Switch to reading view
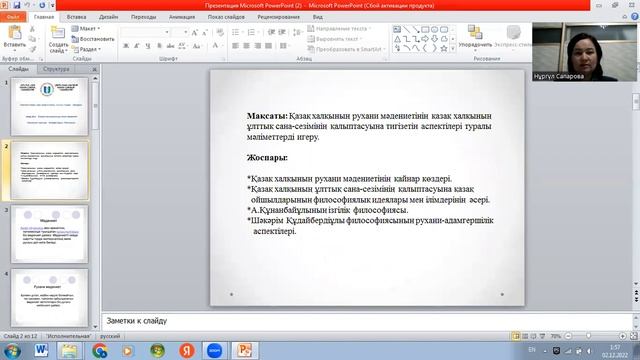640x360 pixels. (533, 336)
